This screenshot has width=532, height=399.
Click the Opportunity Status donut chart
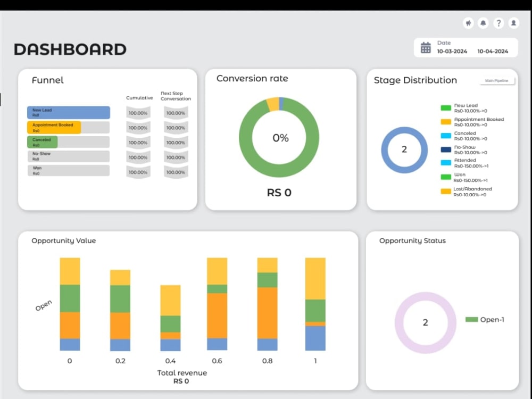click(x=425, y=323)
